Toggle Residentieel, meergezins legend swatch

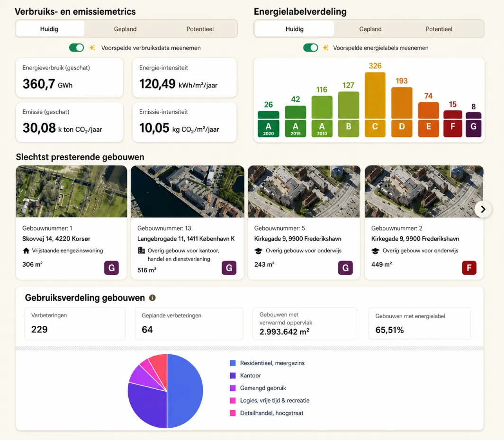(x=233, y=363)
